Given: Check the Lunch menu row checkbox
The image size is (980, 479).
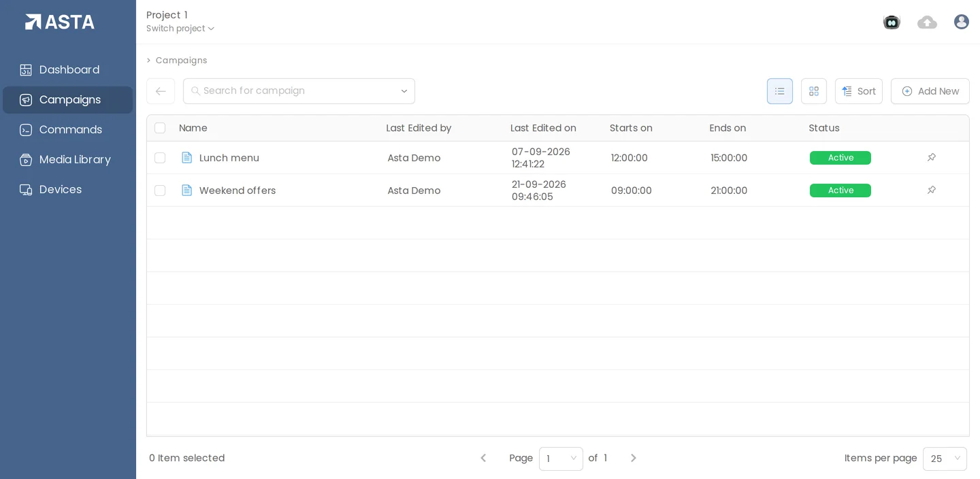Looking at the screenshot, I should 160,158.
